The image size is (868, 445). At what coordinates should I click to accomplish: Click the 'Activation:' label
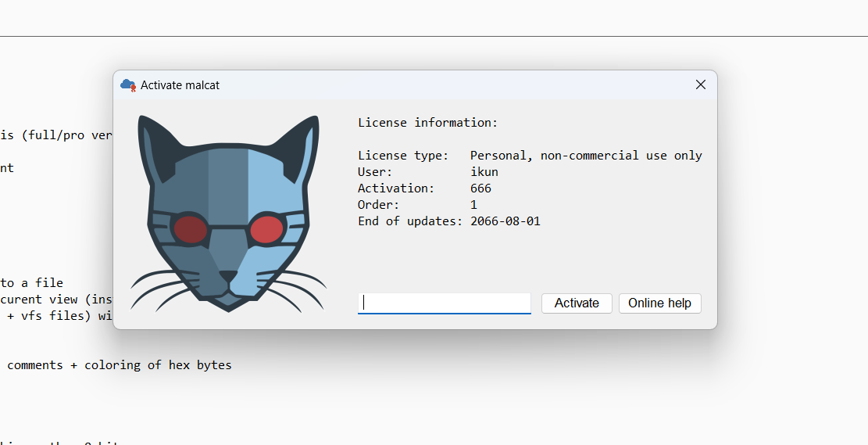tap(396, 188)
